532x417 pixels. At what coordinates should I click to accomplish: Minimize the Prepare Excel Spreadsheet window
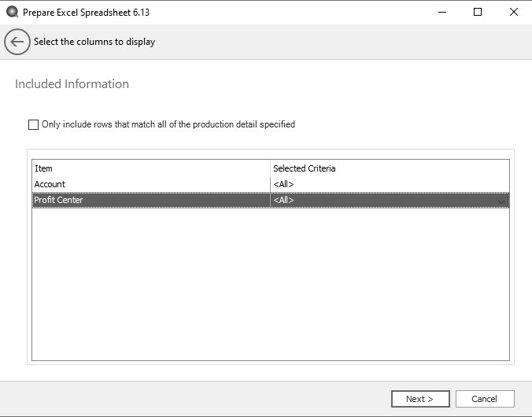click(x=441, y=13)
